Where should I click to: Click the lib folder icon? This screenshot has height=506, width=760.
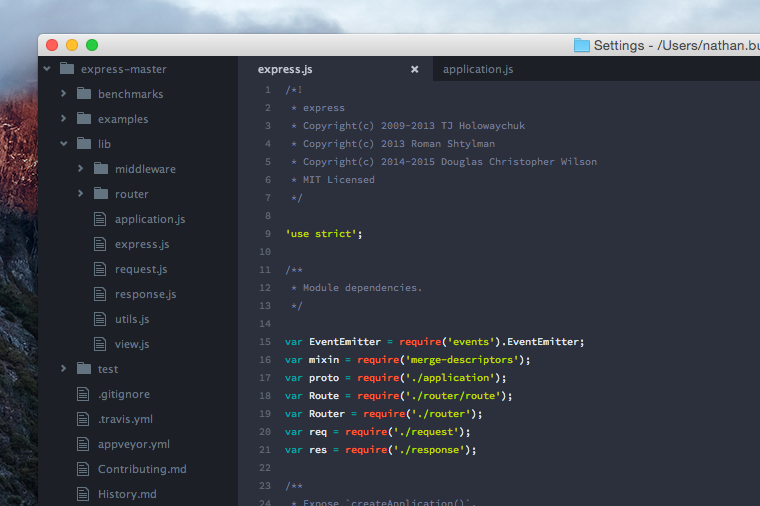(84, 143)
